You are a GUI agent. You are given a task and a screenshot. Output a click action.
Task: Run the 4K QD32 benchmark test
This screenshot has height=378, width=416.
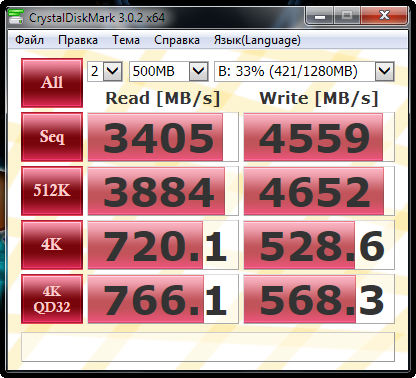click(x=52, y=299)
